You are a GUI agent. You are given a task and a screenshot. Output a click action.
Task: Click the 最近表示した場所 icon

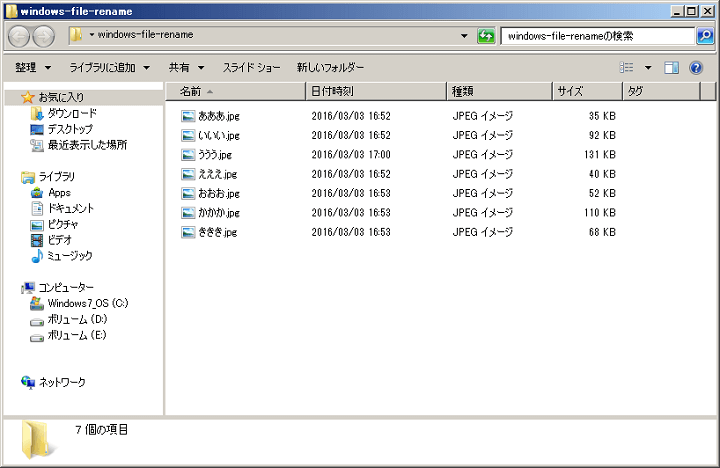tap(37, 146)
